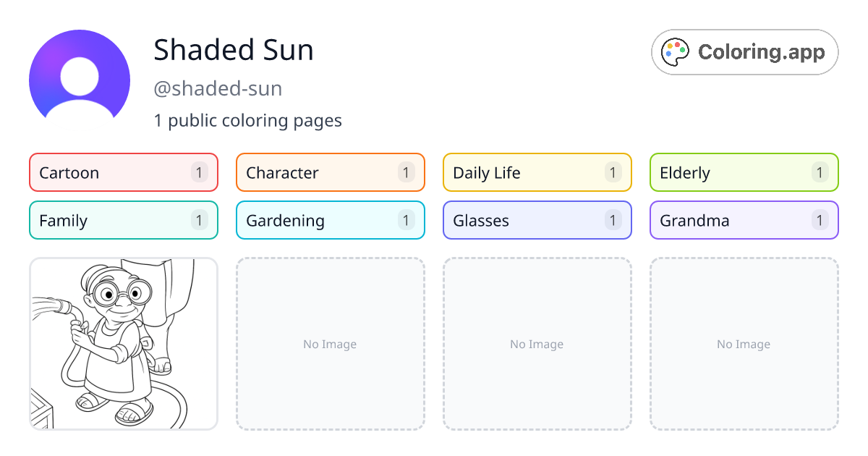This screenshot has height=456, width=868.
Task: Click the first No Image placeholder
Action: pos(330,344)
